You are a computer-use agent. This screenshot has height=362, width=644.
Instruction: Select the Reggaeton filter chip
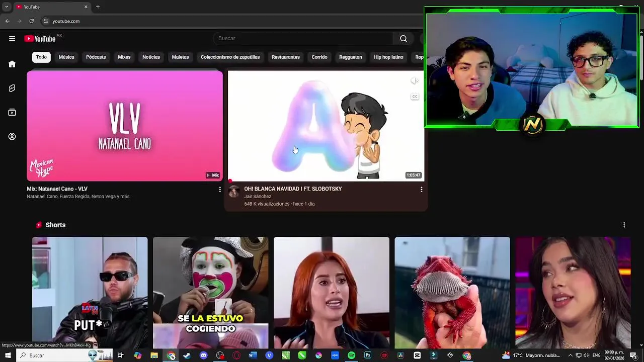[x=350, y=57]
